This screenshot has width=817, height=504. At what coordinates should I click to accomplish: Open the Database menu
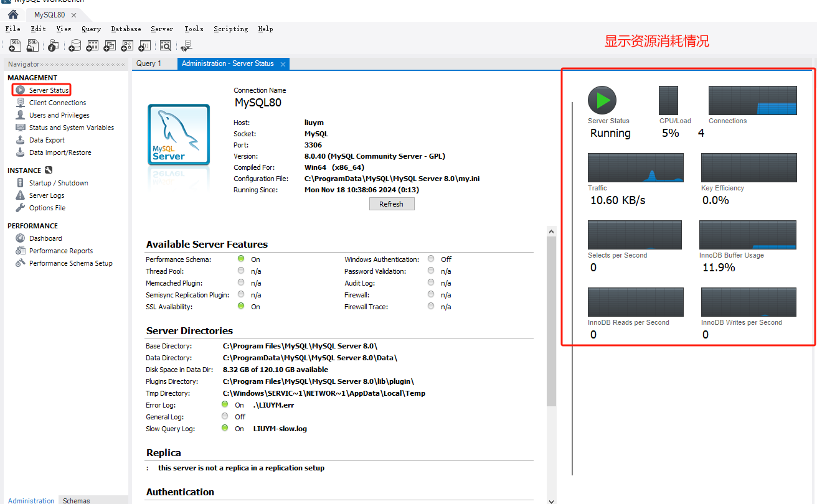[126, 29]
